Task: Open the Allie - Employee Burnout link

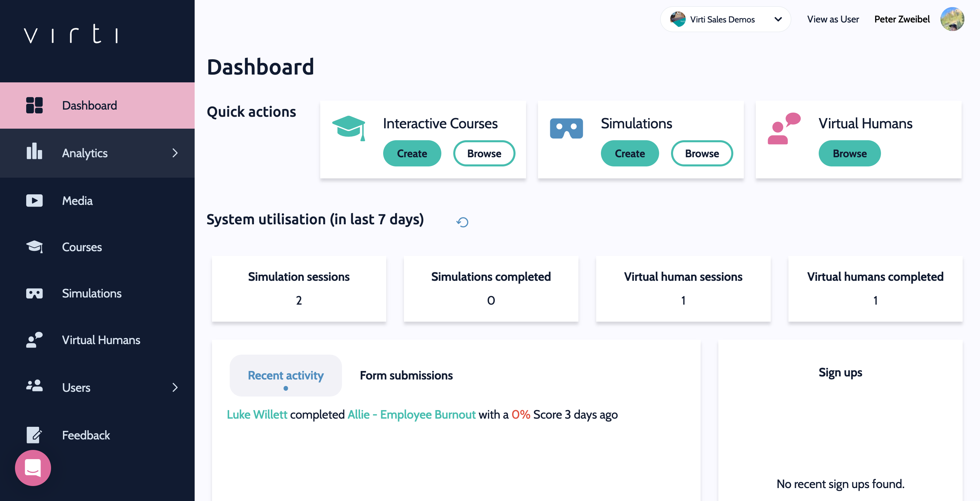Action: 411,414
